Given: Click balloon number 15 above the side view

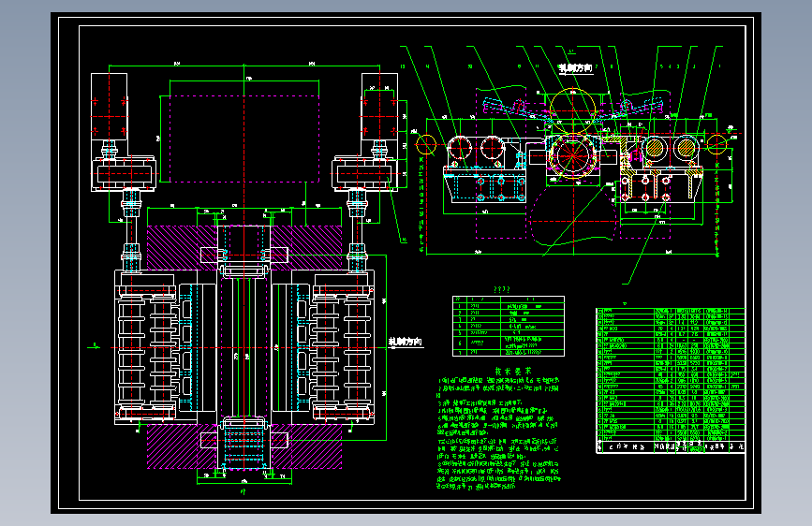Looking at the screenshot, I should point(403,66).
